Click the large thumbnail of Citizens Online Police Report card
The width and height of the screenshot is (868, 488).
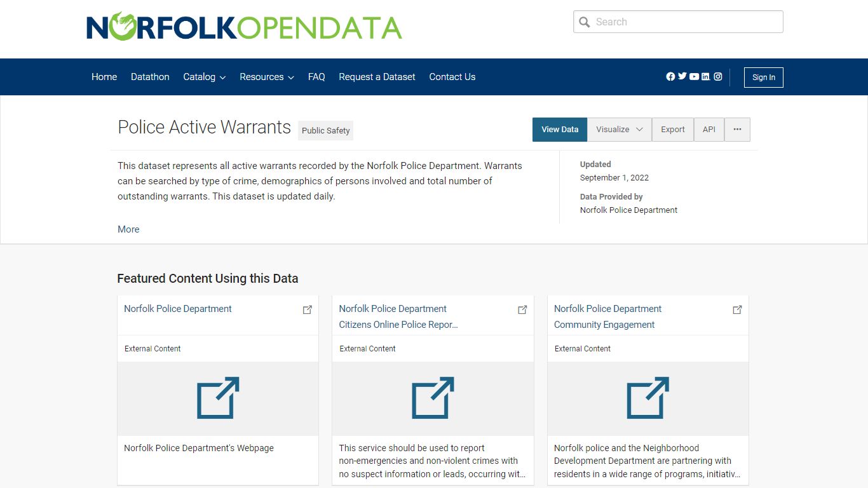point(433,398)
